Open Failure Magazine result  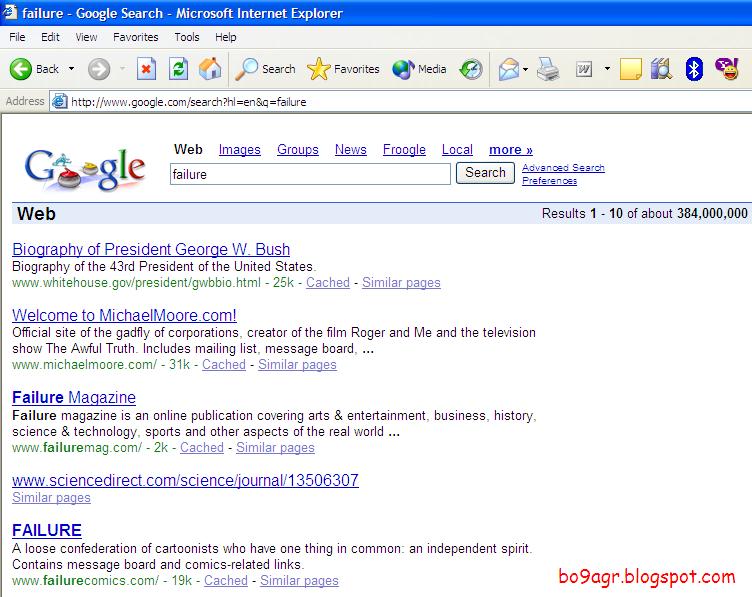74,398
